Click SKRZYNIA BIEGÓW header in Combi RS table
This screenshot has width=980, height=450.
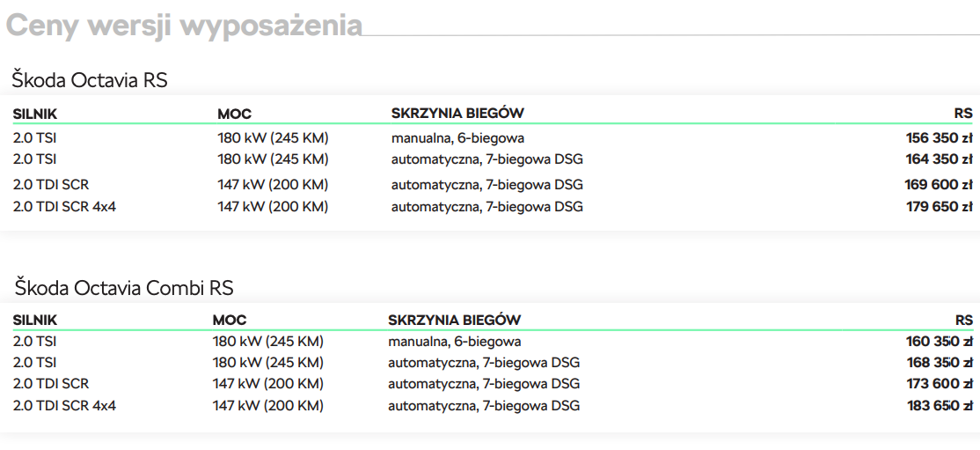tap(454, 321)
